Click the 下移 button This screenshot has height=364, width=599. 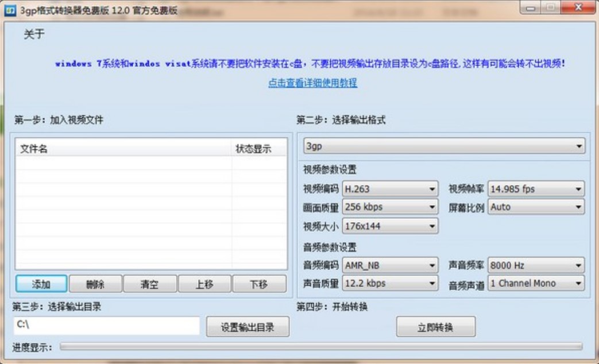259,284
